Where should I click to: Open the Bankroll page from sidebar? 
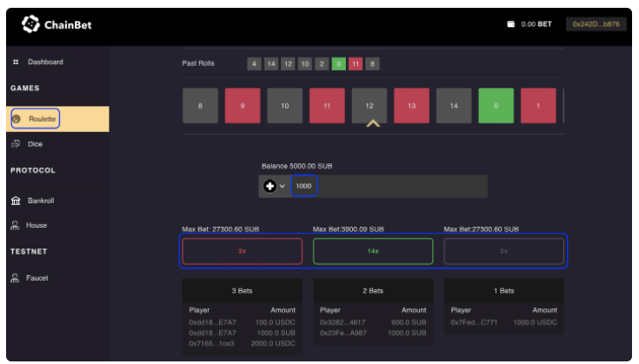click(x=41, y=201)
